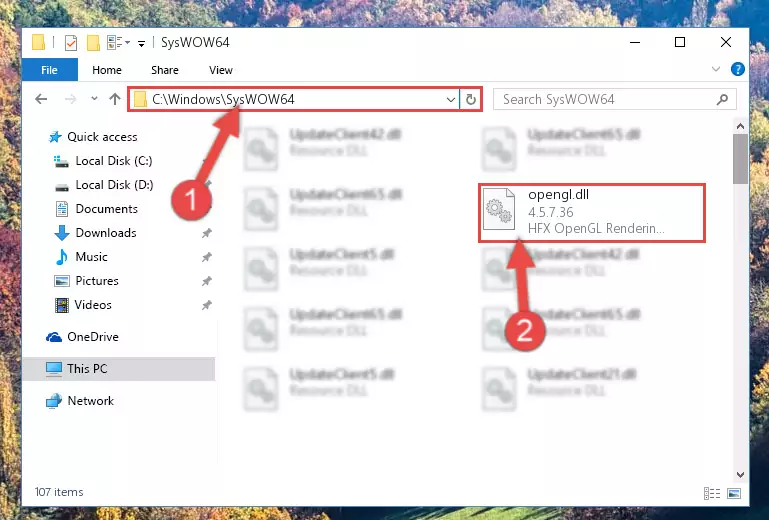Click the vertical scrollbar thumb
The width and height of the screenshot is (769, 520).
(741, 159)
